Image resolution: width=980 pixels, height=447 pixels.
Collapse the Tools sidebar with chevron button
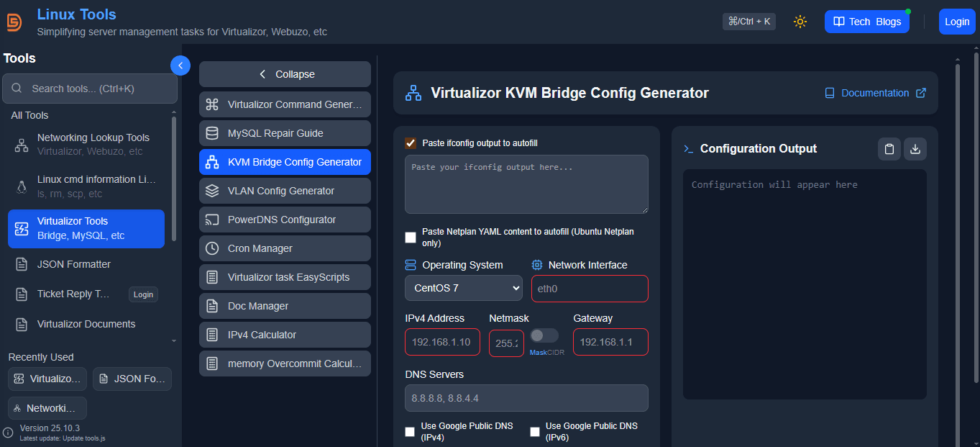pos(180,66)
